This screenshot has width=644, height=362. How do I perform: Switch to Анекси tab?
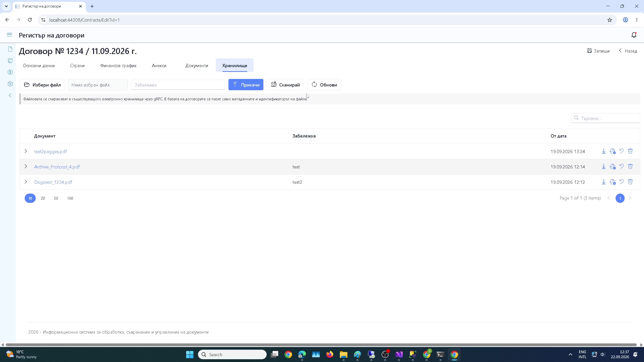pos(159,66)
